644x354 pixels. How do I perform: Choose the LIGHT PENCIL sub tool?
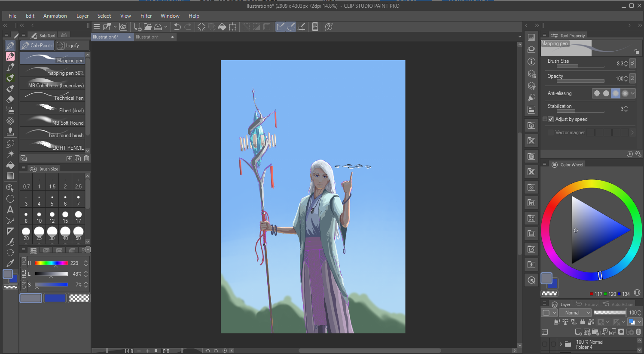coord(52,146)
